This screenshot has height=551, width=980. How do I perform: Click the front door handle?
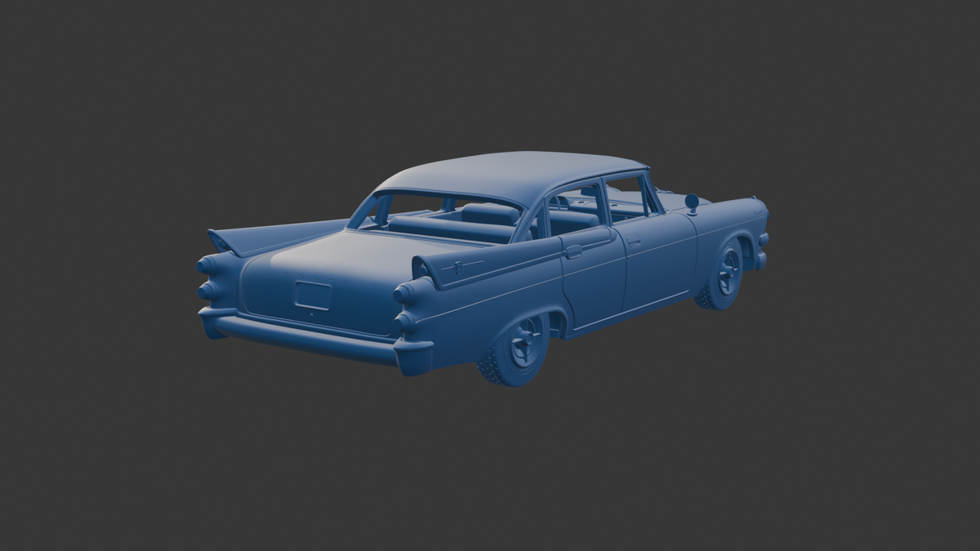(634, 241)
